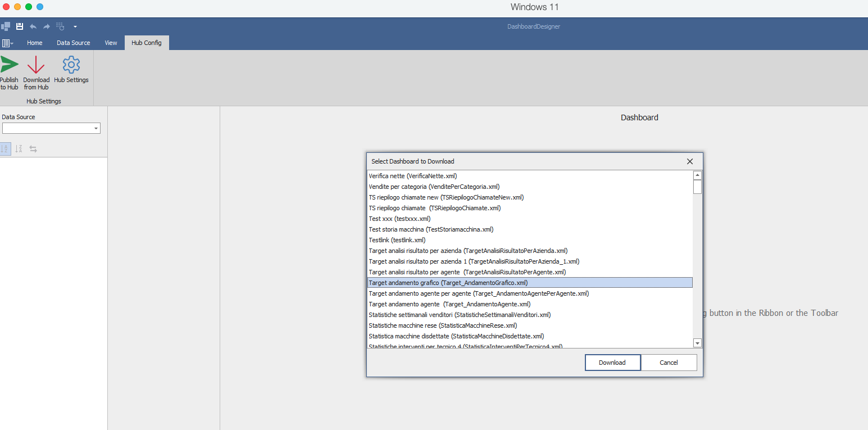Open the application file menu dropdown
The height and width of the screenshot is (430, 868).
(x=7, y=43)
